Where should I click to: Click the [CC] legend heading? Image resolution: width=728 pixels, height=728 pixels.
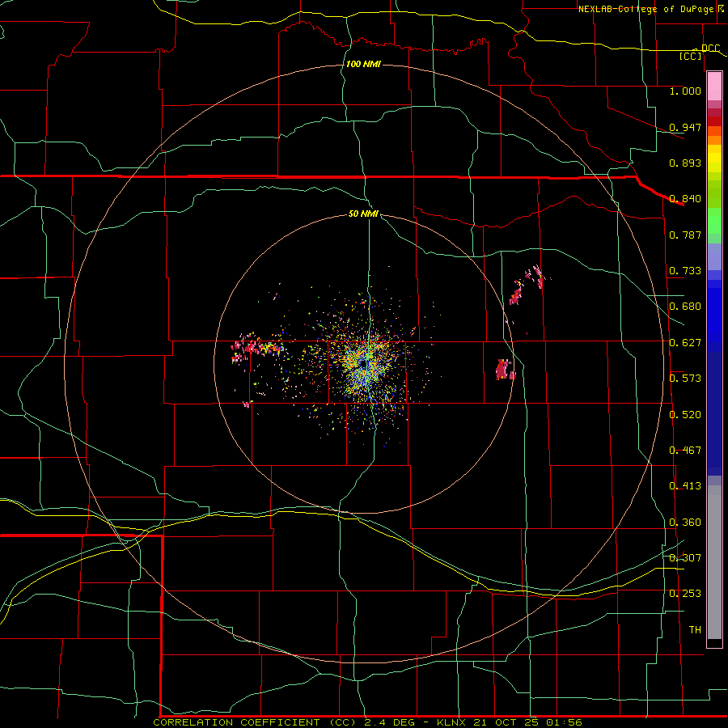coord(691,56)
